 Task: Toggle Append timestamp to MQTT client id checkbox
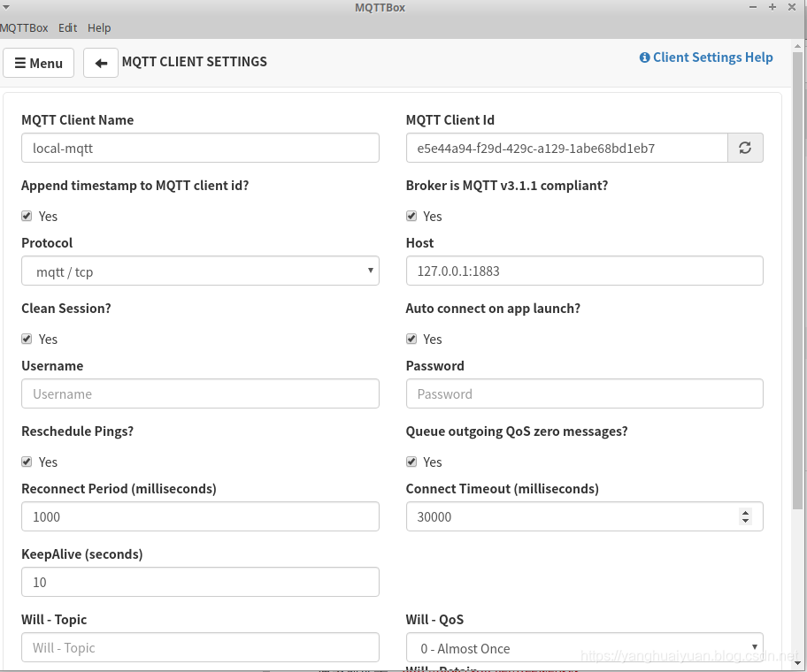[x=27, y=216]
